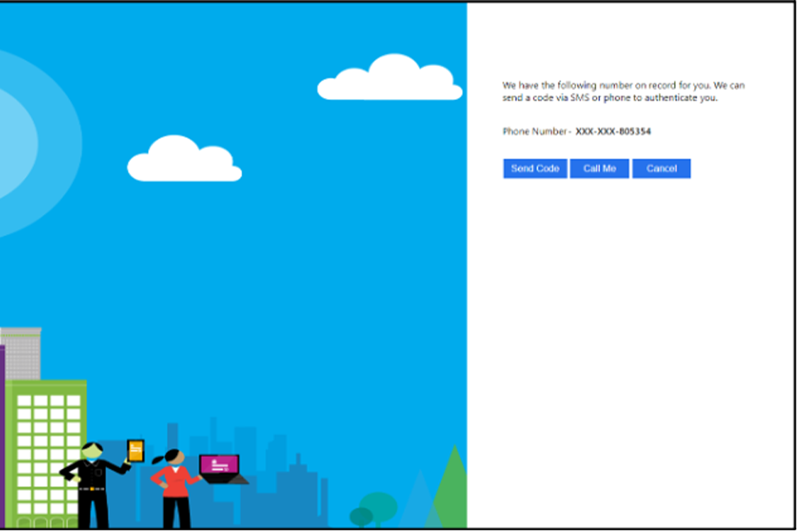Click the smaller white cloud on the left
The height and width of the screenshot is (532, 798).
(184, 160)
